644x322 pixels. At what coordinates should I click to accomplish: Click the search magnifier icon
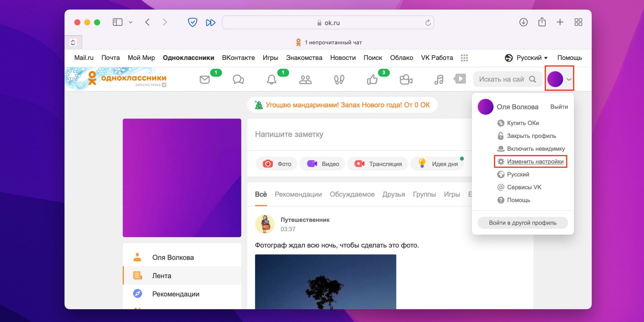coord(532,79)
